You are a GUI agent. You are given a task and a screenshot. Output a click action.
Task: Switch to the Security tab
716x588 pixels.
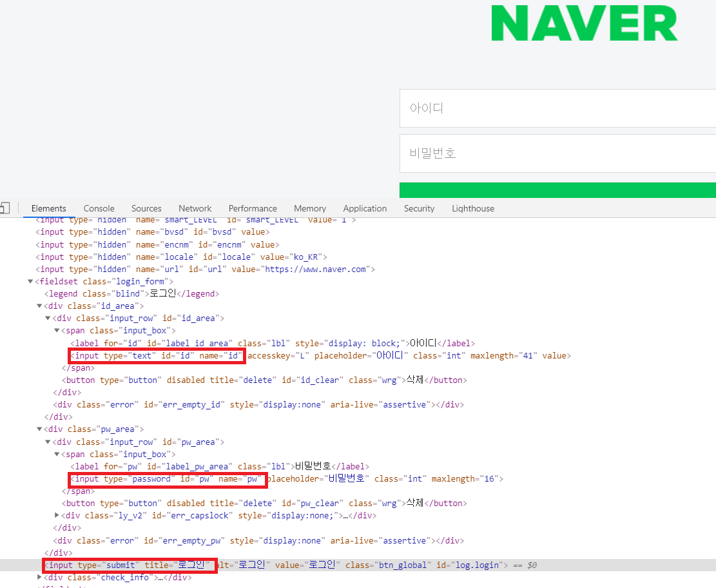pos(419,208)
